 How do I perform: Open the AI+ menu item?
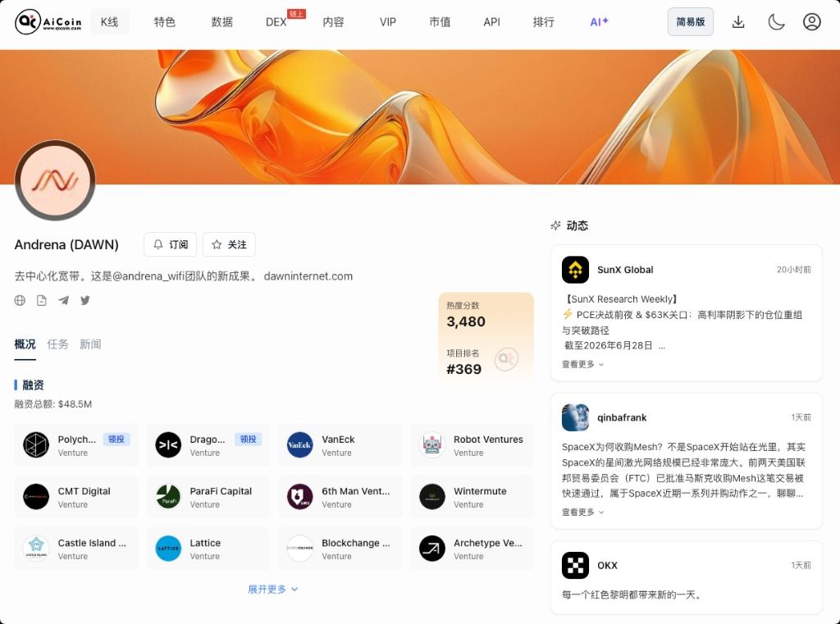tap(599, 22)
